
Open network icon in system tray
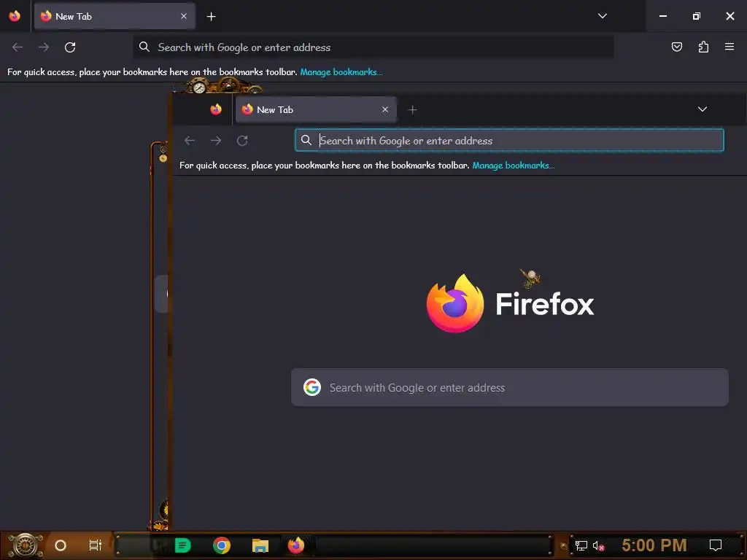tap(581, 545)
